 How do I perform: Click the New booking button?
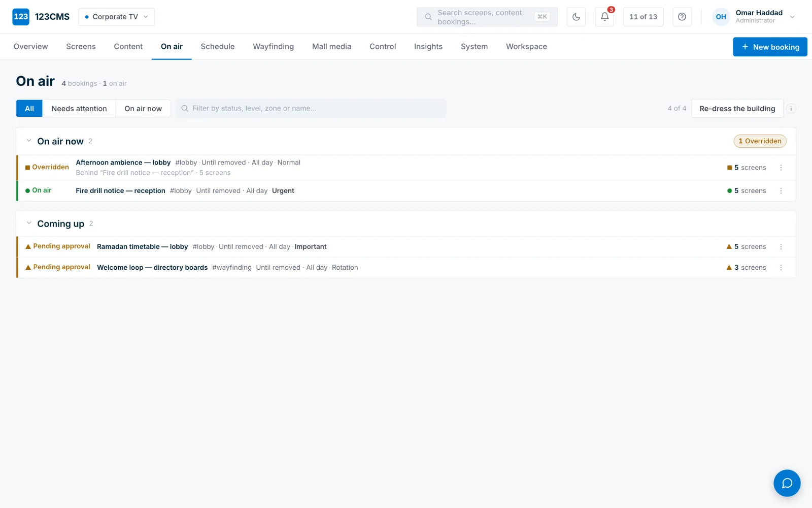[770, 47]
